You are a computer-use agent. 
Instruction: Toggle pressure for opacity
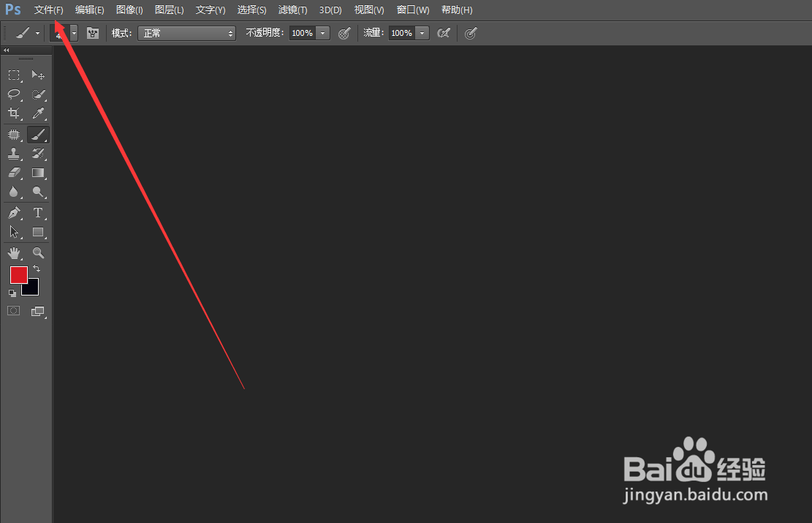[x=344, y=33]
